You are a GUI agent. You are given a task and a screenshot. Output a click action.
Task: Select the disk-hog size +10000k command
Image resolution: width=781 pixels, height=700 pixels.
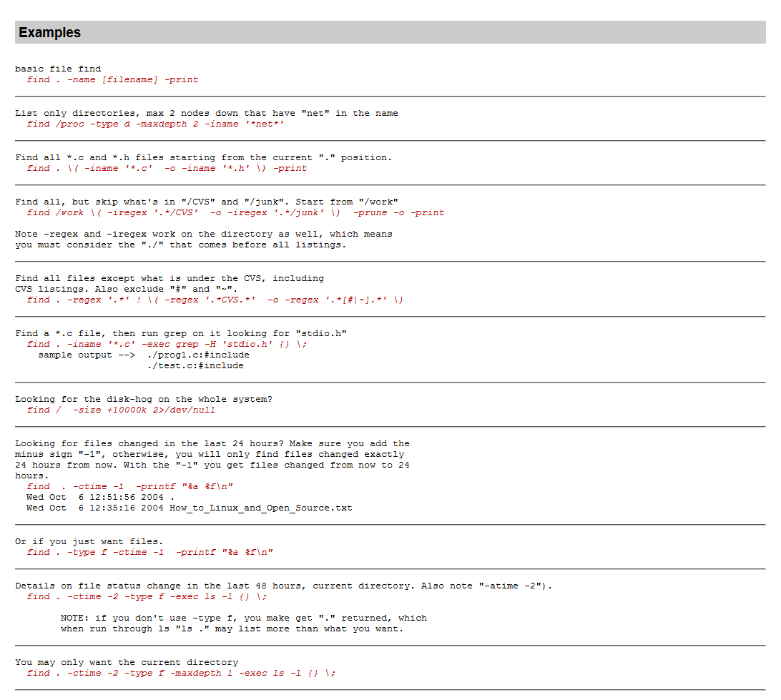[122, 410]
